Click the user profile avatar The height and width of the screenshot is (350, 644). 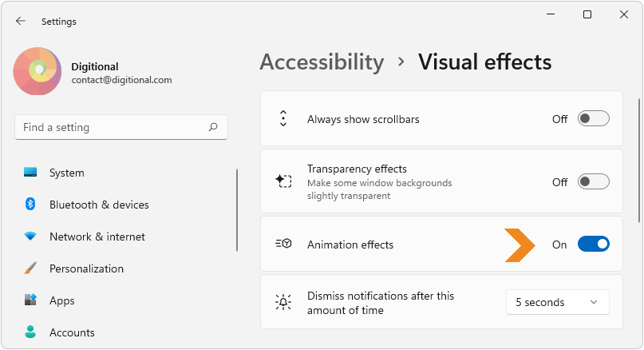click(38, 71)
